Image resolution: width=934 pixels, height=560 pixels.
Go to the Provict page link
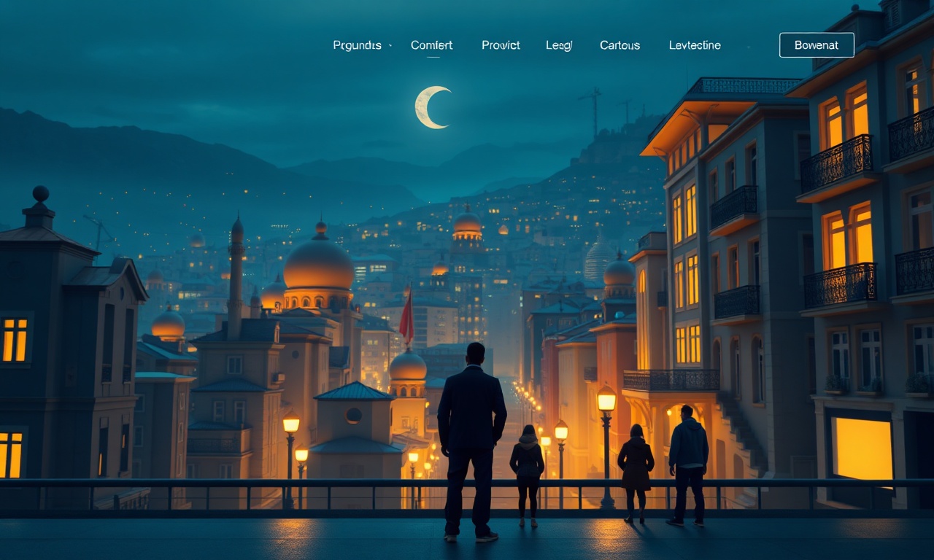(x=501, y=45)
